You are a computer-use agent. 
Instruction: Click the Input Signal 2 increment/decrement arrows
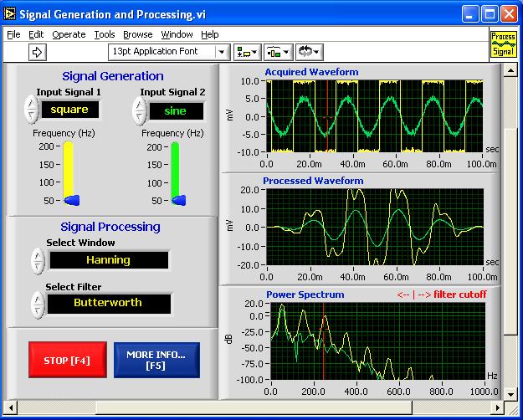(140, 110)
